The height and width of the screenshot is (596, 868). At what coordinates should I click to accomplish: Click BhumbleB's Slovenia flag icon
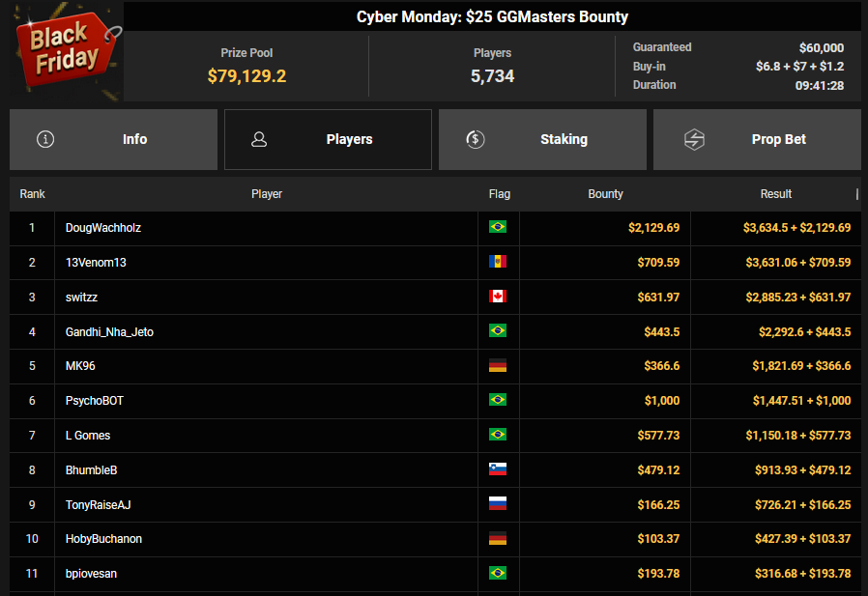coord(498,470)
